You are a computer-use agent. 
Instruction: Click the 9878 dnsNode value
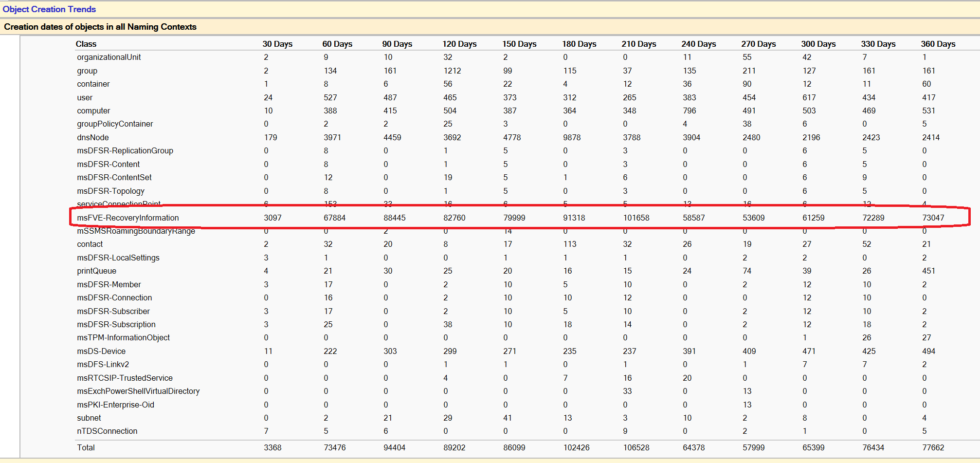(572, 137)
